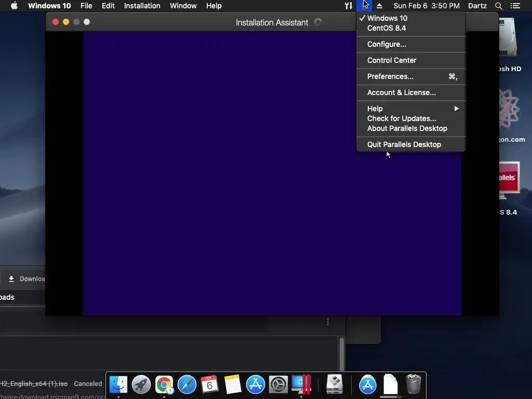Close the Installation Assistant window
Screen dimensions: 532x399
pyautogui.click(x=56, y=22)
